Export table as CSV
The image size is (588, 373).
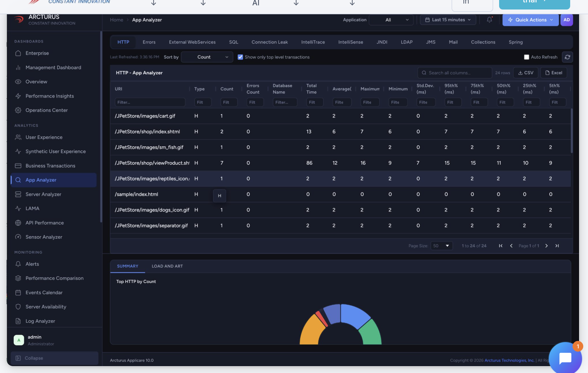click(526, 73)
